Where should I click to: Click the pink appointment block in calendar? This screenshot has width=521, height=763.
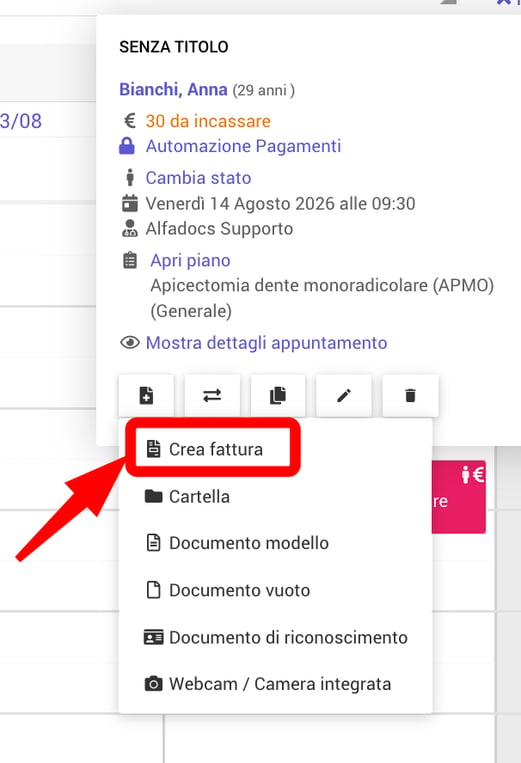(459, 497)
